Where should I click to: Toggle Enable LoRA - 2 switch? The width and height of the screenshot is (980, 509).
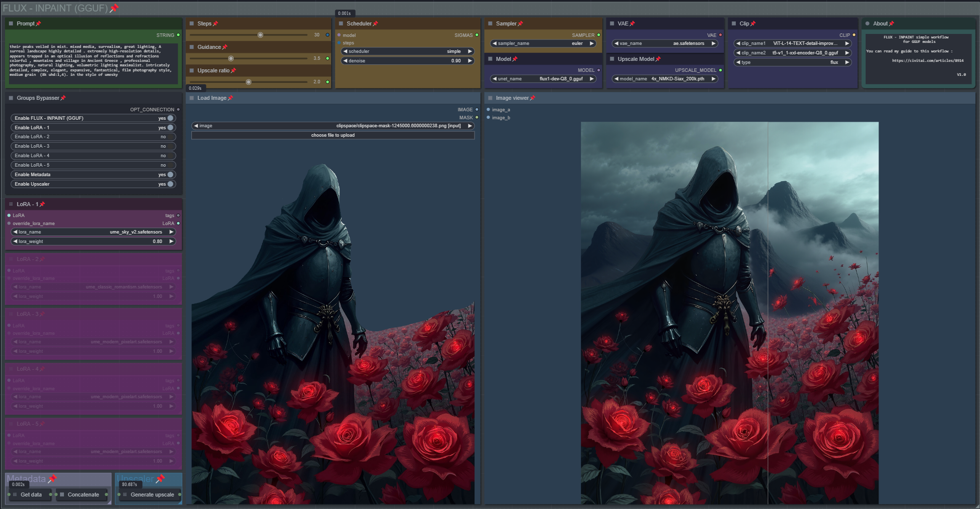[170, 137]
